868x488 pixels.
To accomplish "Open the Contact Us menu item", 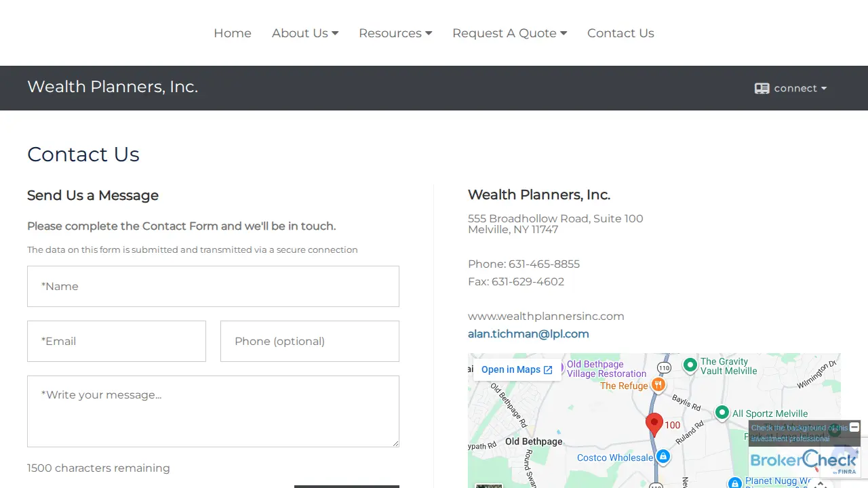I will click(620, 33).
